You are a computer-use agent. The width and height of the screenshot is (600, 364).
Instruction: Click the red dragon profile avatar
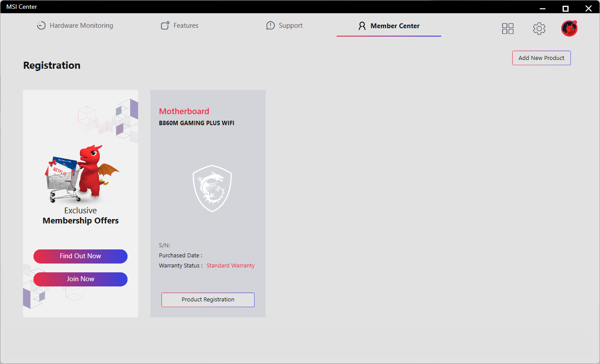(x=569, y=28)
